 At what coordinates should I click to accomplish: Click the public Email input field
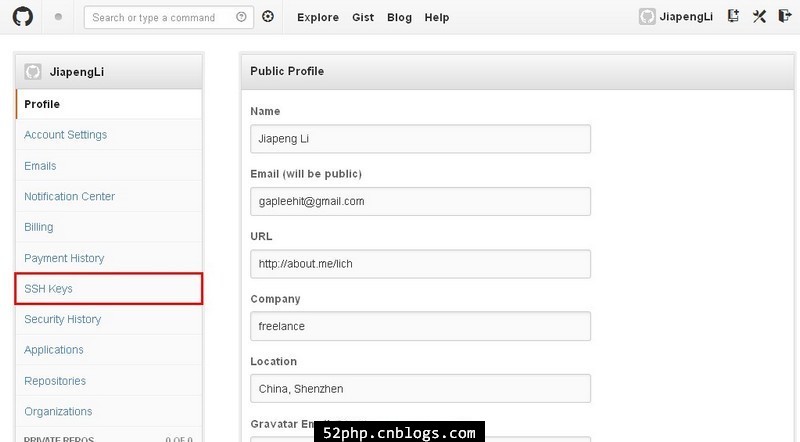(420, 202)
